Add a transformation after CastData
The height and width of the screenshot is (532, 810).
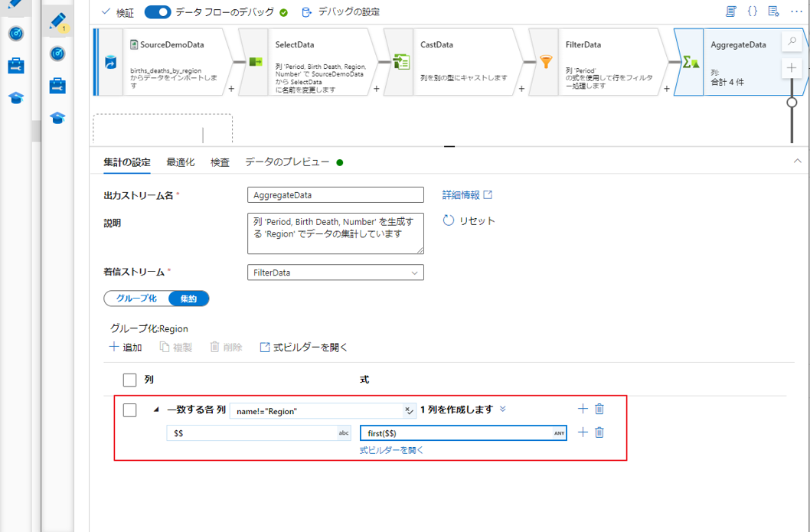click(521, 89)
